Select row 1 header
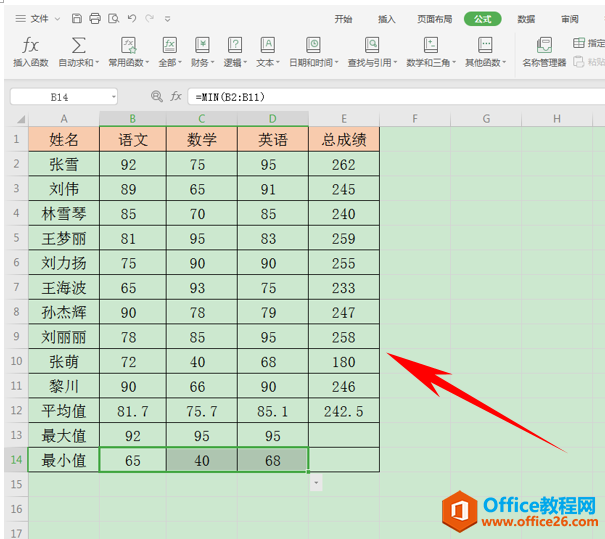The height and width of the screenshot is (539, 605). coord(16,139)
